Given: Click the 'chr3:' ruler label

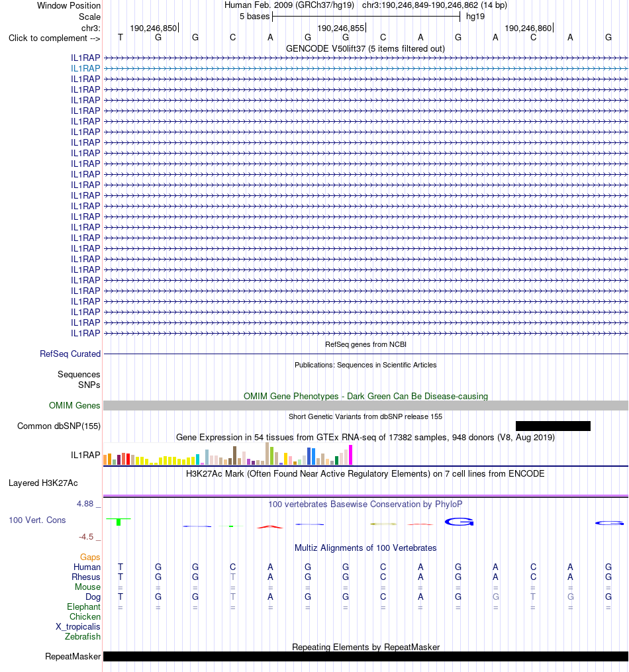Looking at the screenshot, I should (x=91, y=28).
